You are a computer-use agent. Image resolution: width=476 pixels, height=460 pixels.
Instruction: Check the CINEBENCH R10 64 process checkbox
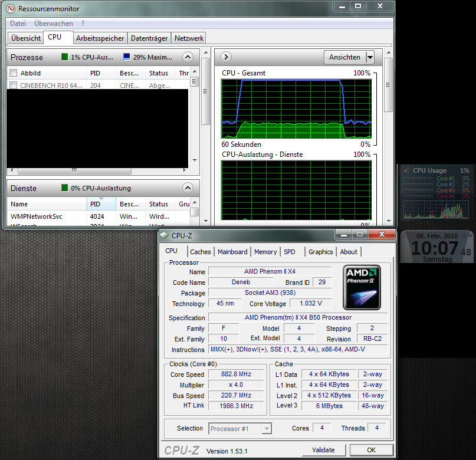(14, 86)
